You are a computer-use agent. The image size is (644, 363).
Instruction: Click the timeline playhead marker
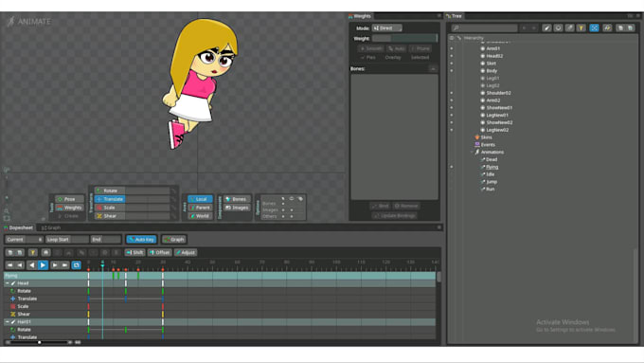click(102, 265)
